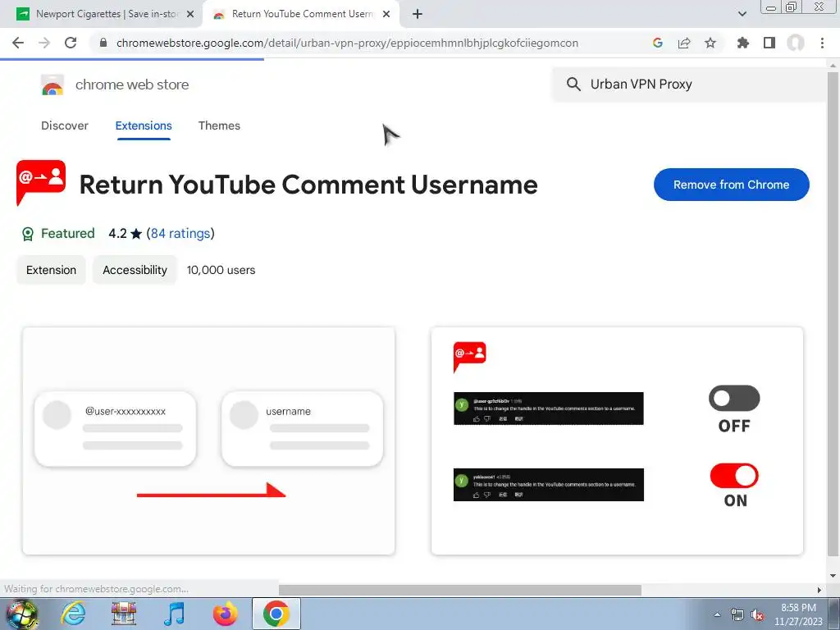Click the 10,000 users text
Screen dimensions: 840x630
tap(221, 270)
